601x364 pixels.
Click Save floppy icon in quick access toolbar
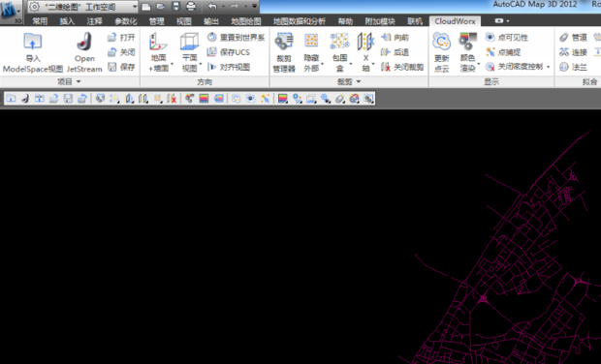175,7
